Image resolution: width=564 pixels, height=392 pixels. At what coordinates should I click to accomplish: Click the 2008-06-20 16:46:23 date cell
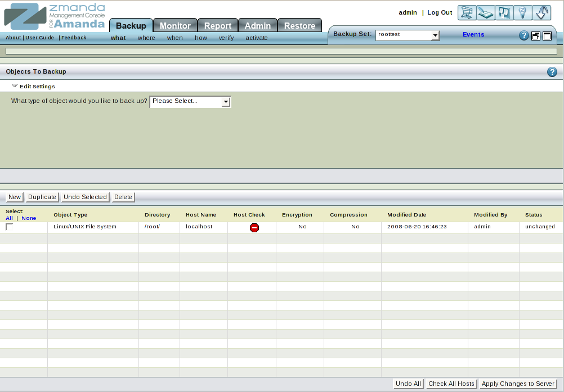tap(417, 227)
